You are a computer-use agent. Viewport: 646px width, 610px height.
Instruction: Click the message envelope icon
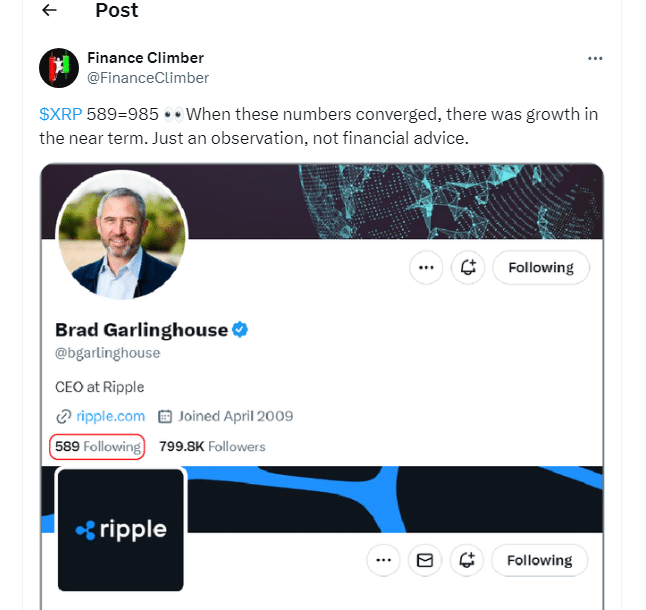(425, 560)
